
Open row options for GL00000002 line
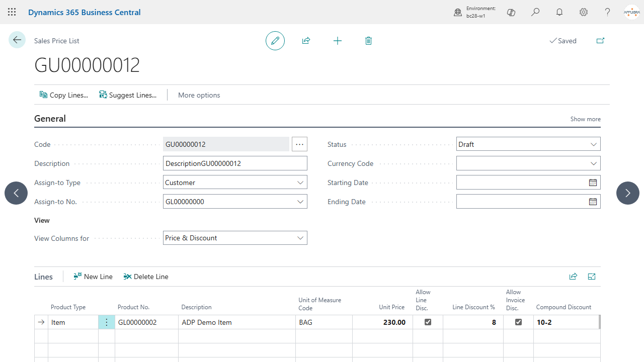click(x=107, y=322)
